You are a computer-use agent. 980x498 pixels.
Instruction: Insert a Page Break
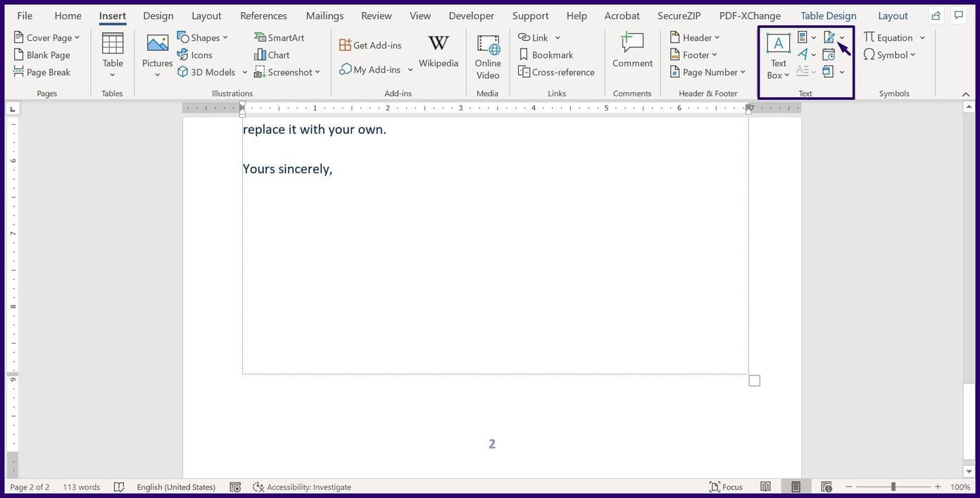tap(42, 72)
